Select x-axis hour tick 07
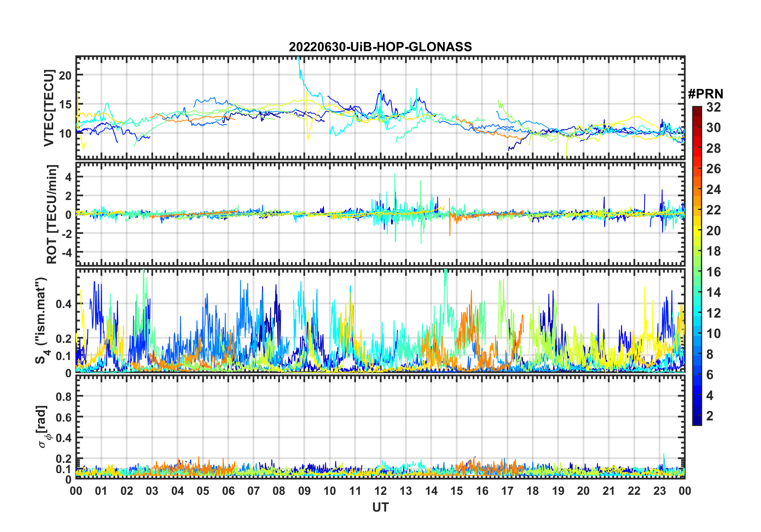This screenshot has width=761, height=532. tap(254, 491)
